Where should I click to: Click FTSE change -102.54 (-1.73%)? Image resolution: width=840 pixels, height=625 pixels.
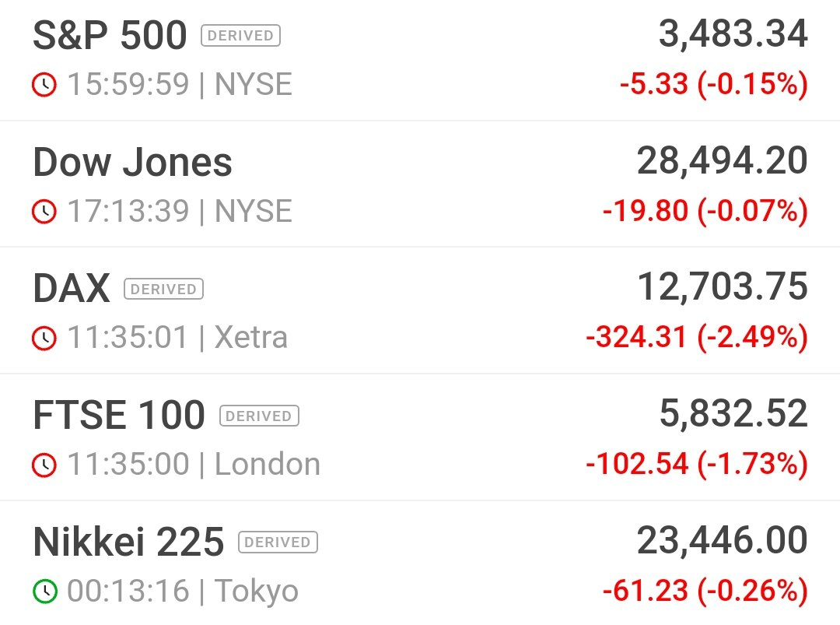tap(697, 464)
